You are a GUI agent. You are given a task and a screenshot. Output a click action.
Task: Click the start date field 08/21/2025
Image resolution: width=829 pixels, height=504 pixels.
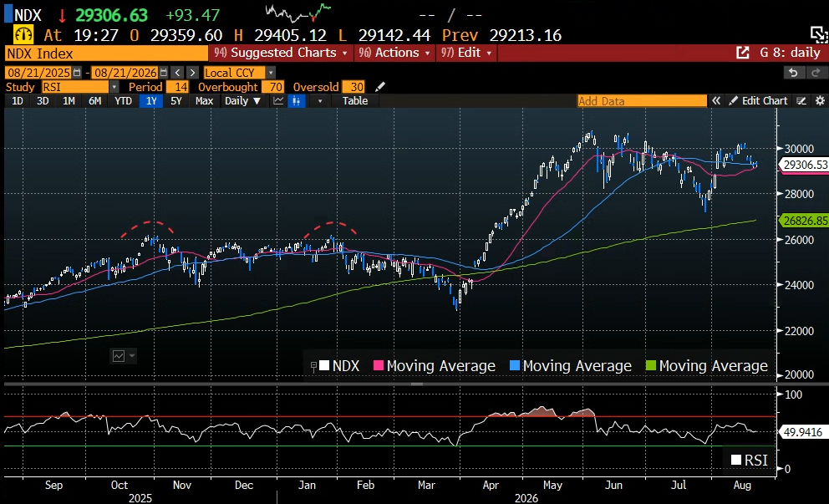(x=39, y=73)
